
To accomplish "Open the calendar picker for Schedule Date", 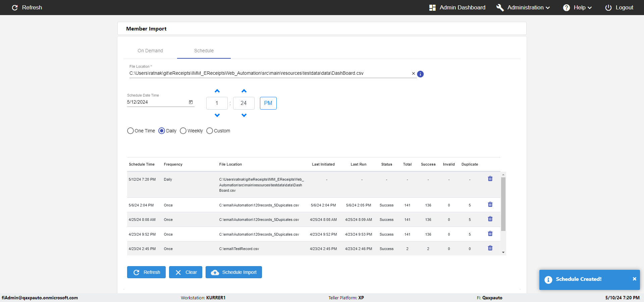I will pyautogui.click(x=191, y=102).
